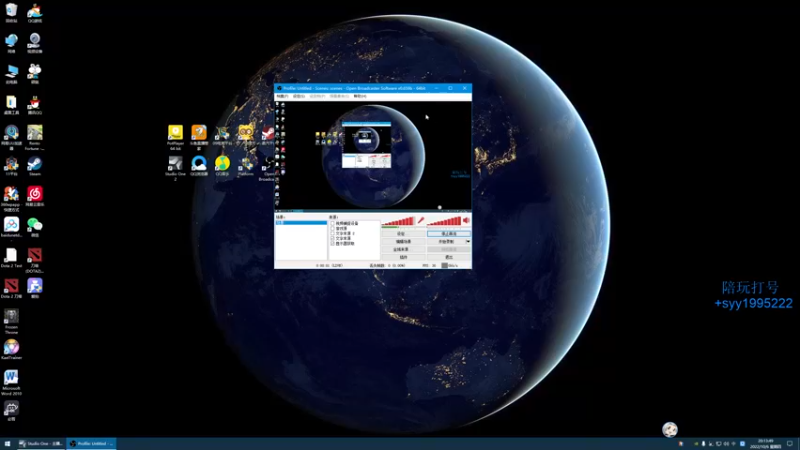Adjust the microphone volume meter in OBS

click(398, 221)
